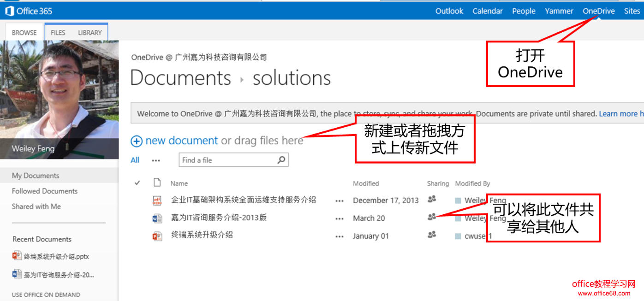Click PowerPoint icon of recent 终端系统升级介绍.pptx

point(17,255)
